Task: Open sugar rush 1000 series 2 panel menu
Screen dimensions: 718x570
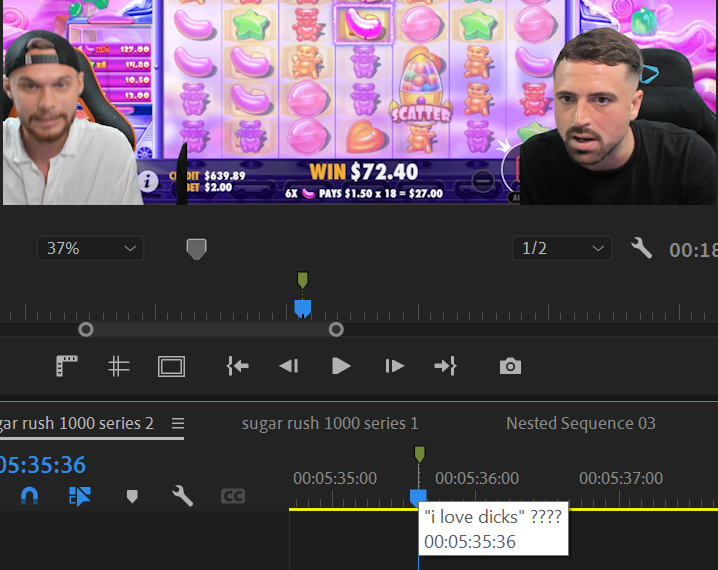Action: (178, 423)
